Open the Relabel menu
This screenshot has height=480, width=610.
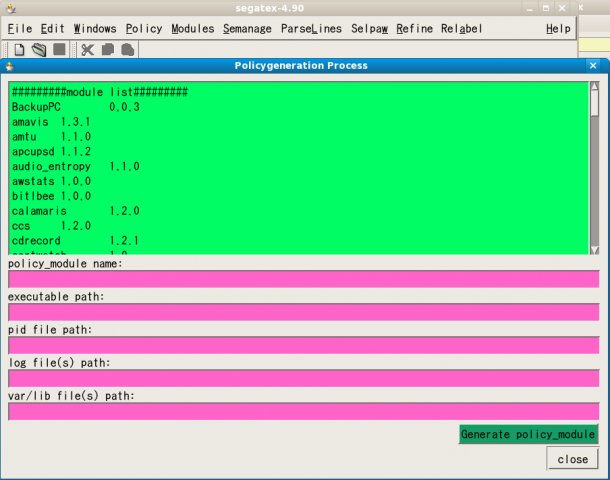[x=461, y=28]
